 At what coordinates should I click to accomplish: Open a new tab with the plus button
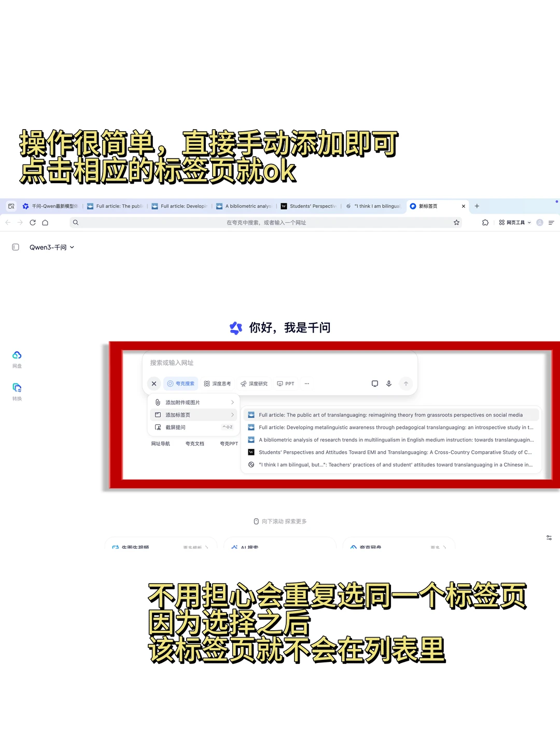[x=477, y=206]
